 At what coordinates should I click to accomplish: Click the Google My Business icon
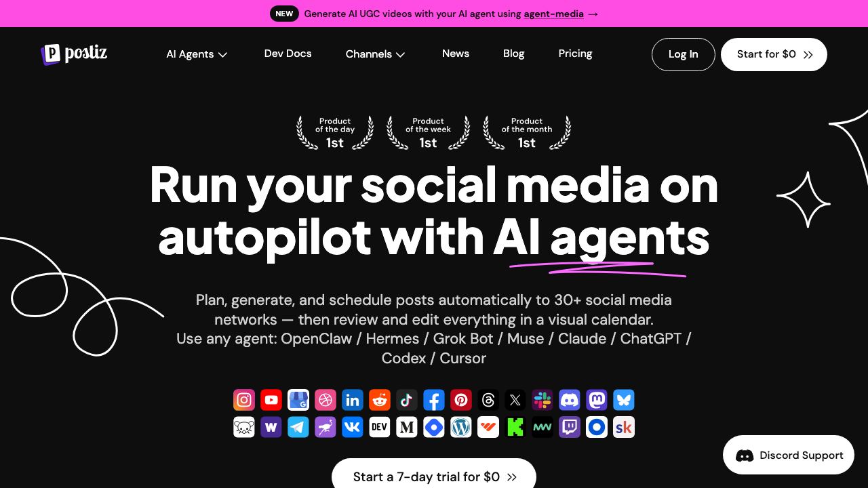pos(298,400)
